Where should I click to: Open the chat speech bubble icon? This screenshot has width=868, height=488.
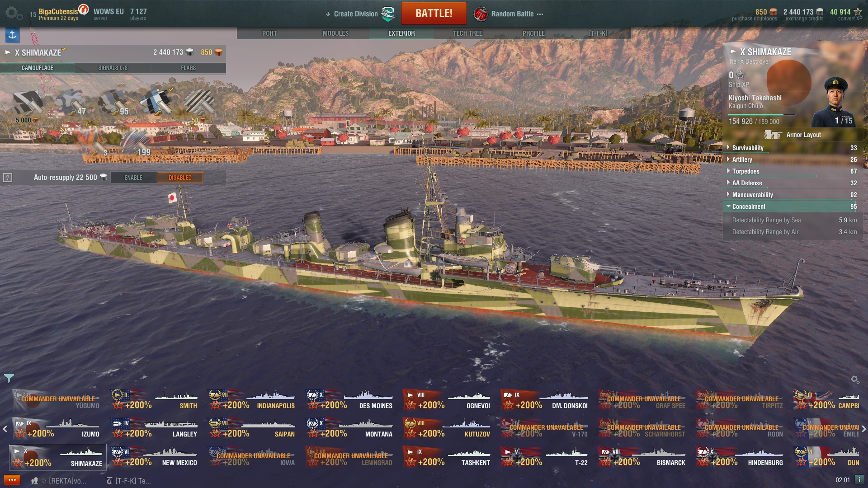[x=12, y=480]
